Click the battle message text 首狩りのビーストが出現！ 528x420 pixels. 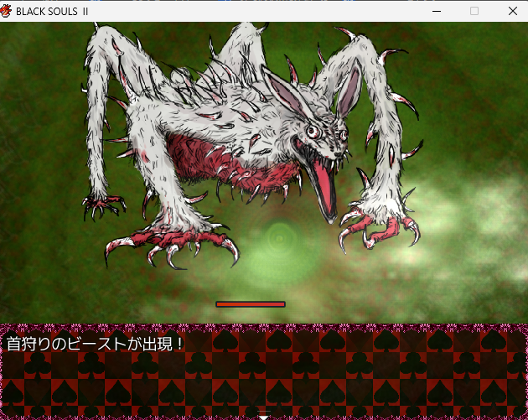[x=96, y=344]
